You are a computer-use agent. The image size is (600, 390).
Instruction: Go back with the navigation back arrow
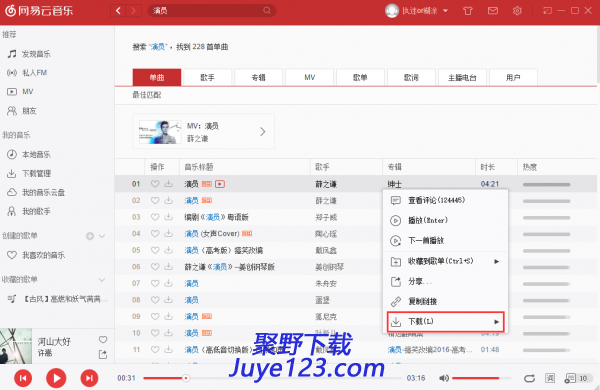pyautogui.click(x=118, y=11)
